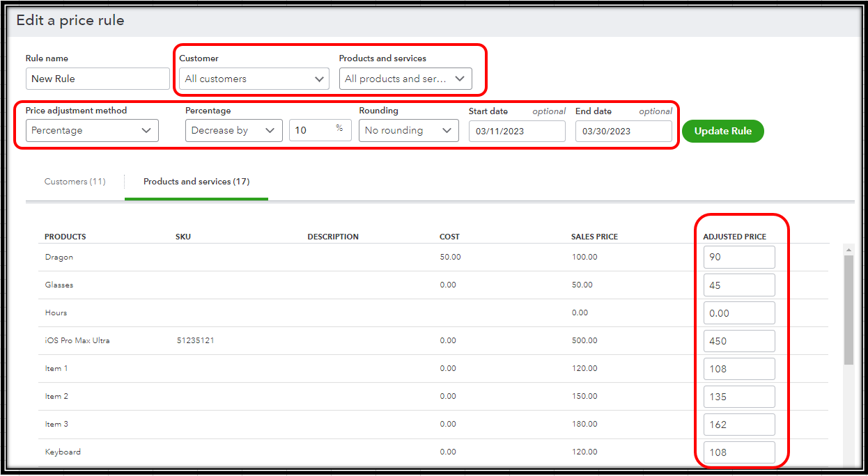The height and width of the screenshot is (476, 868).
Task: Select Products and services (17) tab
Action: point(196,182)
